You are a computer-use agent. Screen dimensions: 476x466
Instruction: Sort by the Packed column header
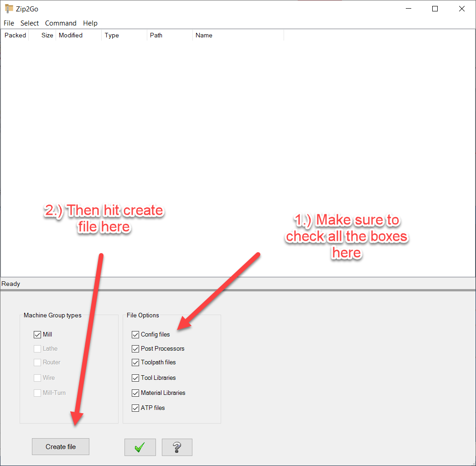(15, 35)
